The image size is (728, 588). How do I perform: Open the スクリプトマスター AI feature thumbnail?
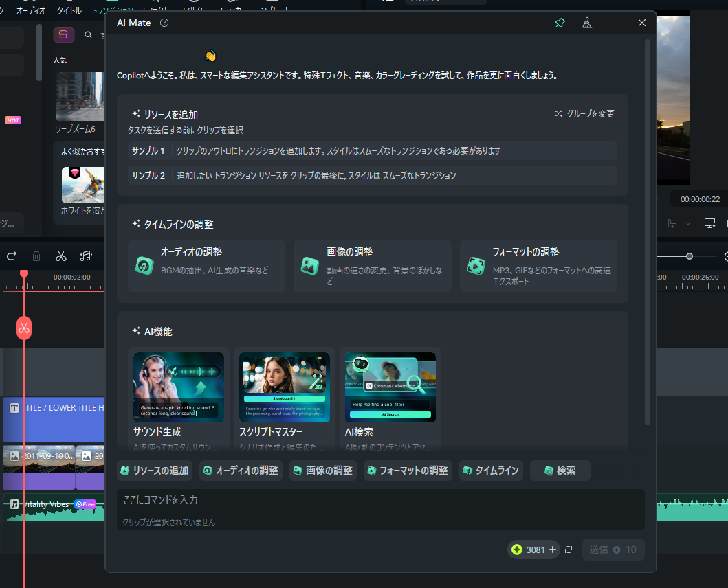285,387
